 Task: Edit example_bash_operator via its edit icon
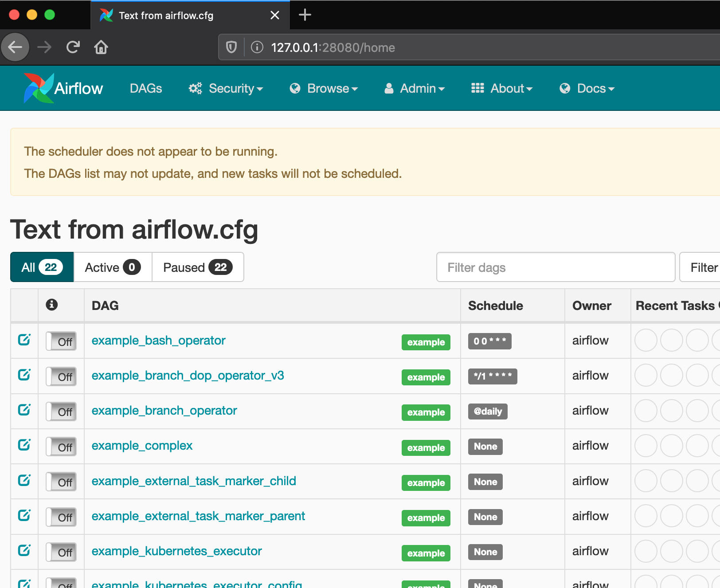pyautogui.click(x=24, y=340)
